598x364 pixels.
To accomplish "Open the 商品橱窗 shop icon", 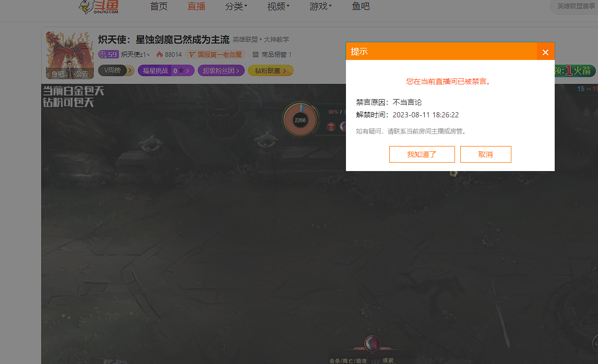I will [x=272, y=55].
